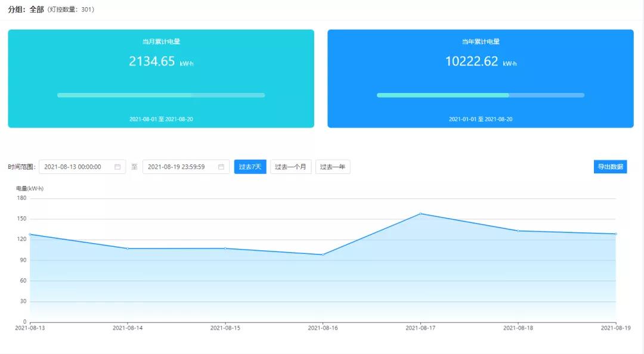Click the monthly total value 2134.65
This screenshot has height=354, width=644.
click(x=152, y=61)
